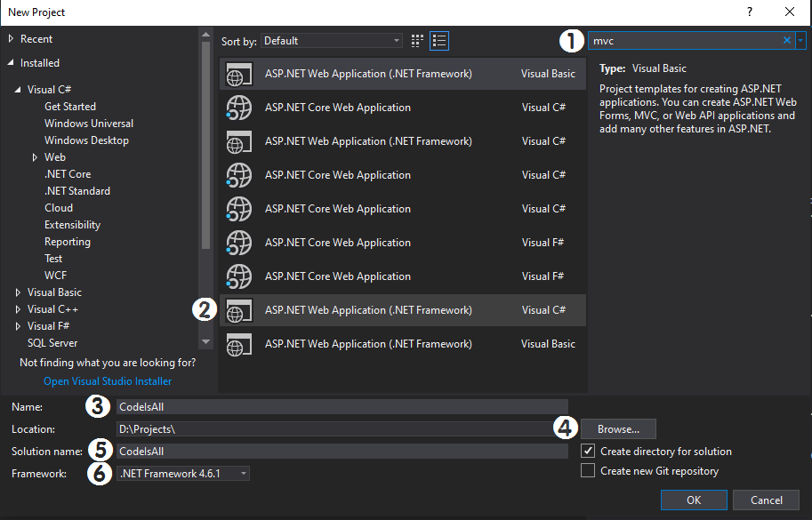Select the Windows Desktop category
Viewport: 812px width, 520px height.
tap(86, 140)
